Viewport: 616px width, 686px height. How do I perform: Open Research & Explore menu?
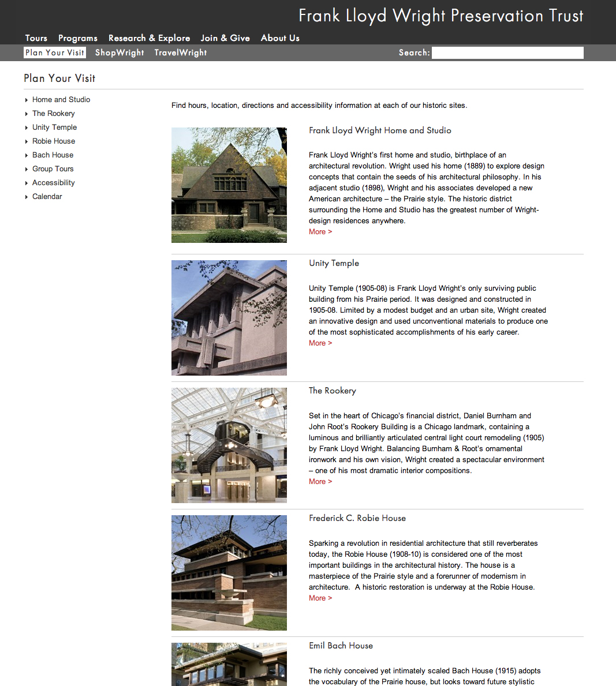click(150, 38)
